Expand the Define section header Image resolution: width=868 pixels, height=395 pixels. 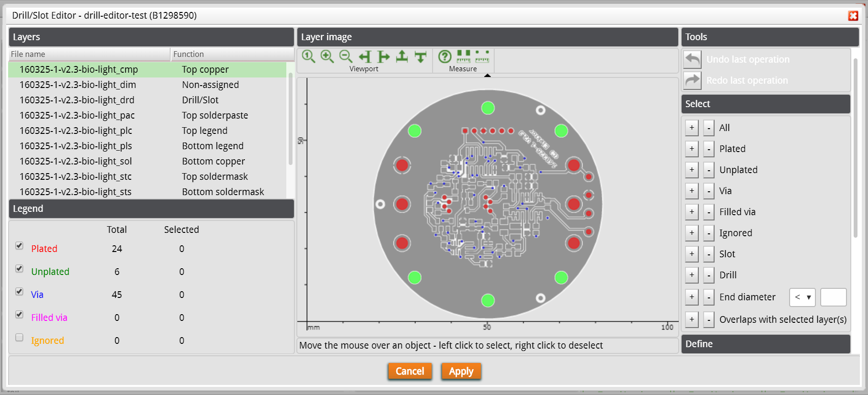coord(766,344)
